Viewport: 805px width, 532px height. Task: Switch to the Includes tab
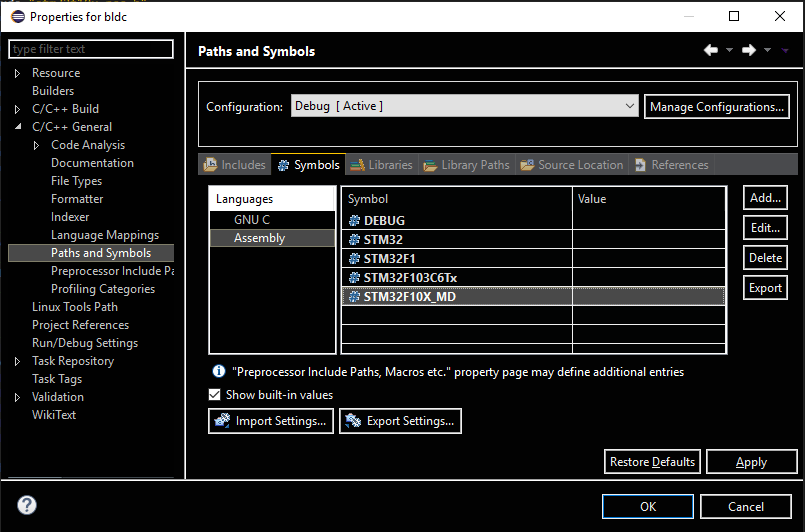click(235, 165)
